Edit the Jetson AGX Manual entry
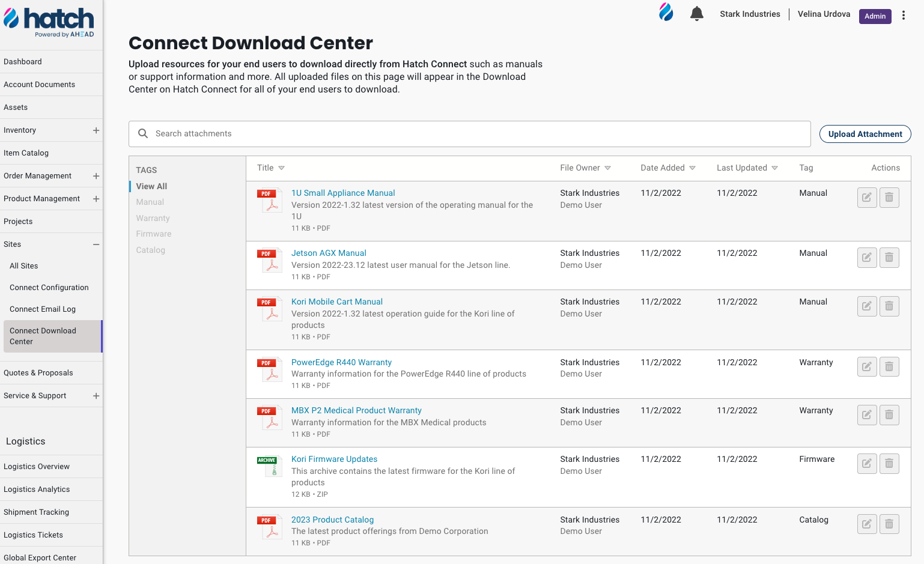The width and height of the screenshot is (924, 564). pyautogui.click(x=867, y=258)
